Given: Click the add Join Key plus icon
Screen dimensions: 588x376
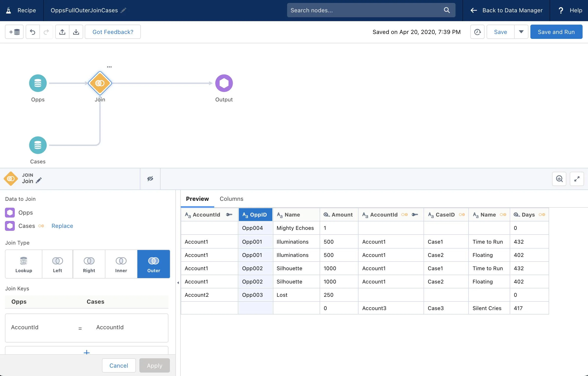Looking at the screenshot, I should [x=87, y=352].
